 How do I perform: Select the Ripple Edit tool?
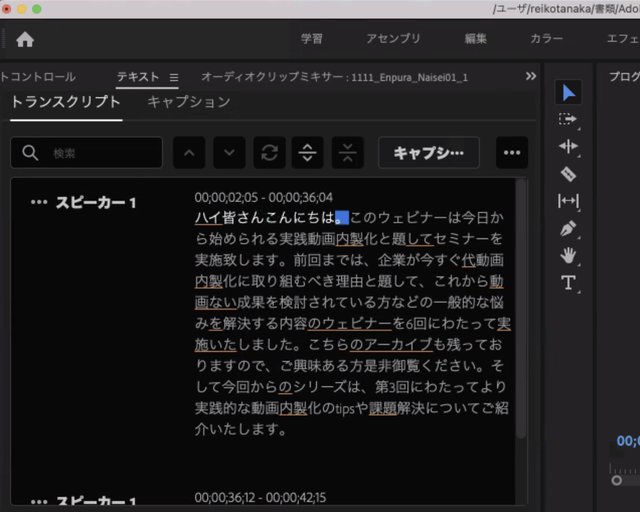(x=568, y=146)
